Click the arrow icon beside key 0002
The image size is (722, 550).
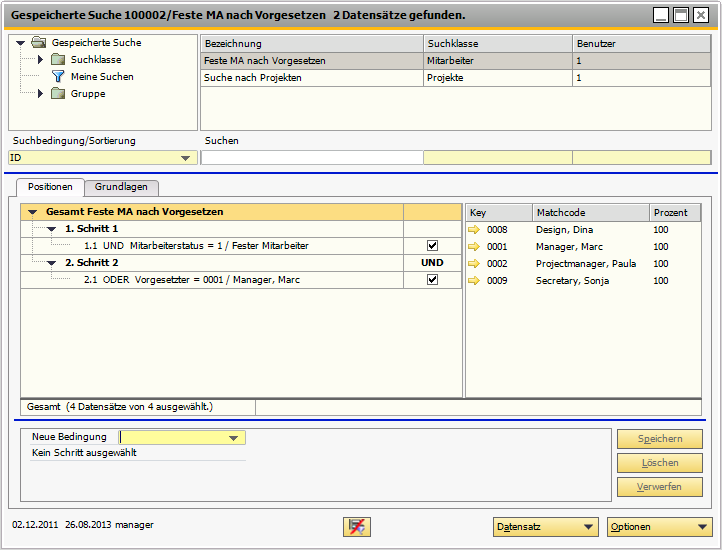coord(474,264)
